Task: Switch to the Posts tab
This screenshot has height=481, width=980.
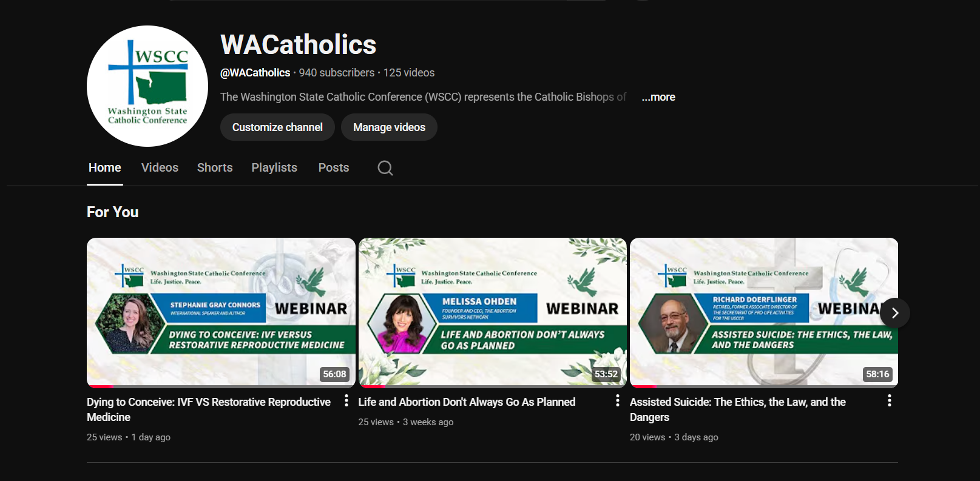Action: (x=334, y=168)
